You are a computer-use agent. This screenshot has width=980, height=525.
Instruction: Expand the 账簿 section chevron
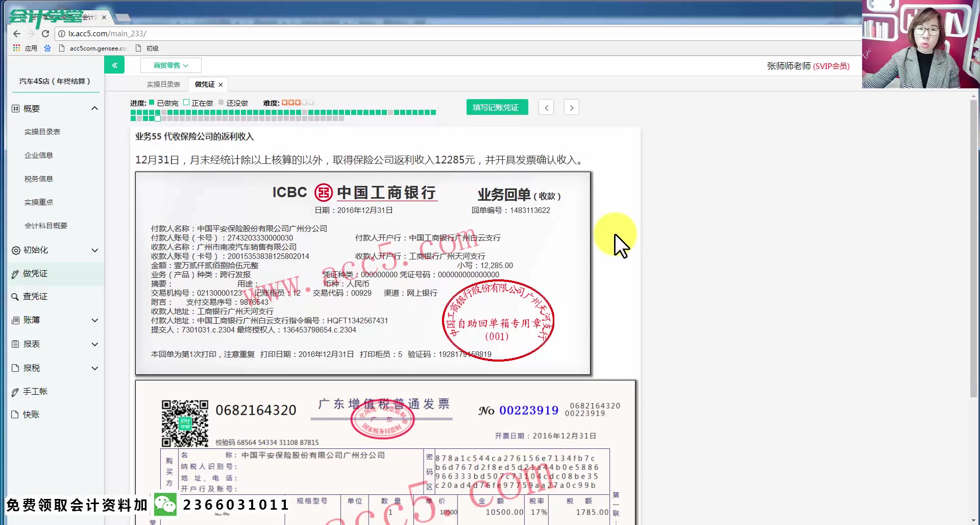(x=94, y=320)
